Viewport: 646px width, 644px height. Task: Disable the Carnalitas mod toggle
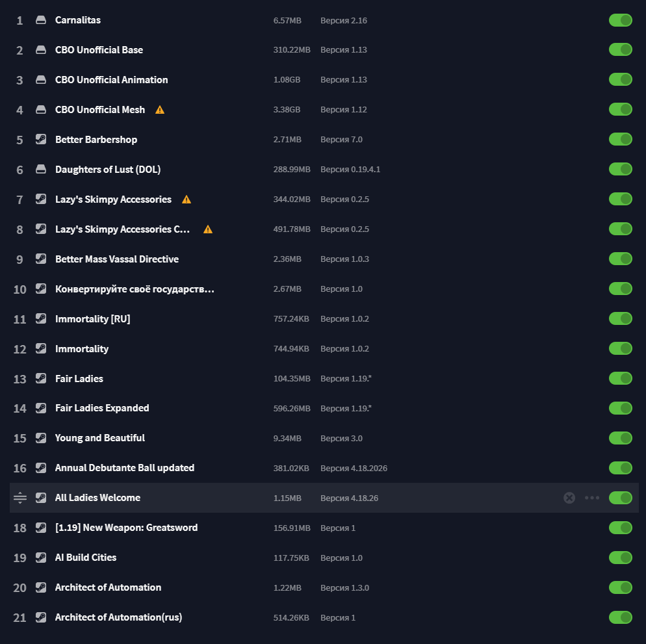621,20
